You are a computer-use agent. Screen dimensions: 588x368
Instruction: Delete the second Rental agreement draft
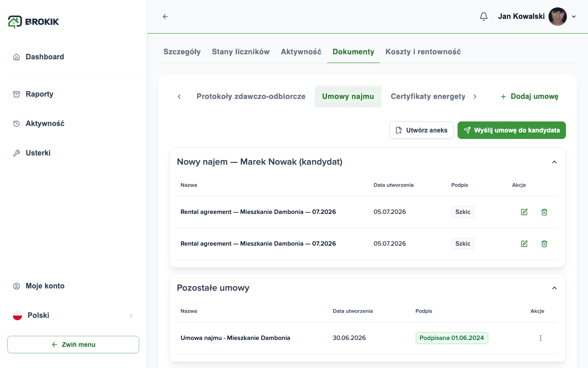pos(544,244)
